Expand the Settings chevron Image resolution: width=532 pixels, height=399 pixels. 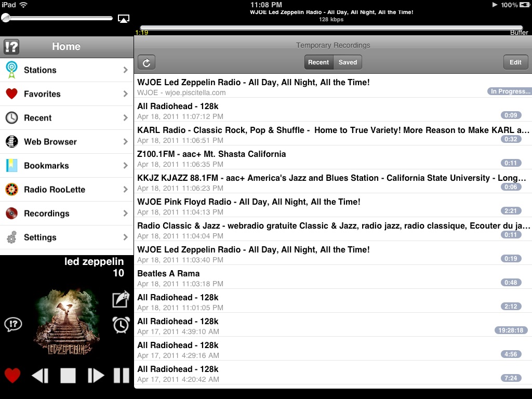click(126, 237)
